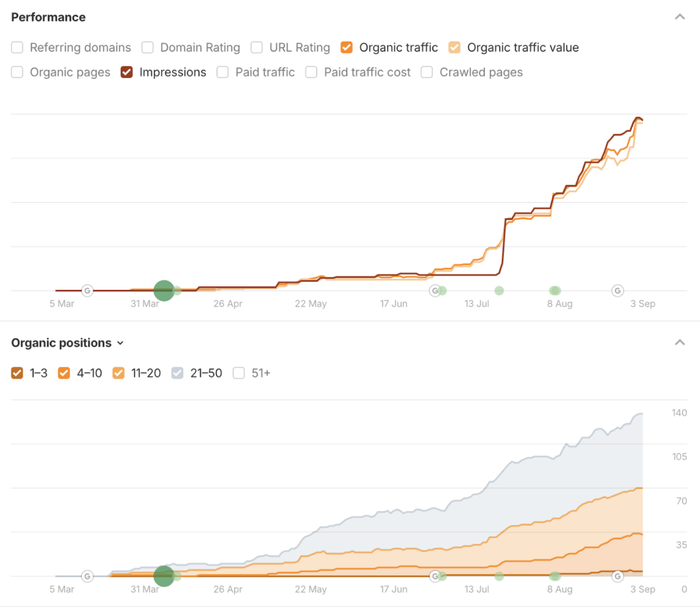Click large green bubble in Performance chart

tap(163, 291)
